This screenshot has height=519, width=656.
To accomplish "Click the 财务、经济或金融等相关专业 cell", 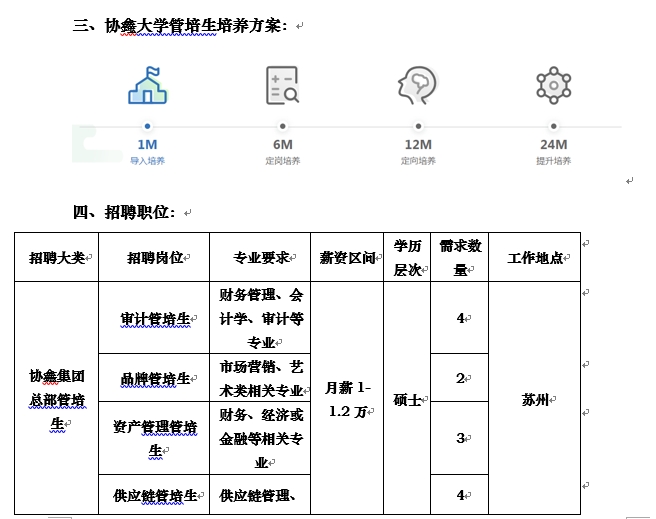I will click(x=260, y=438).
